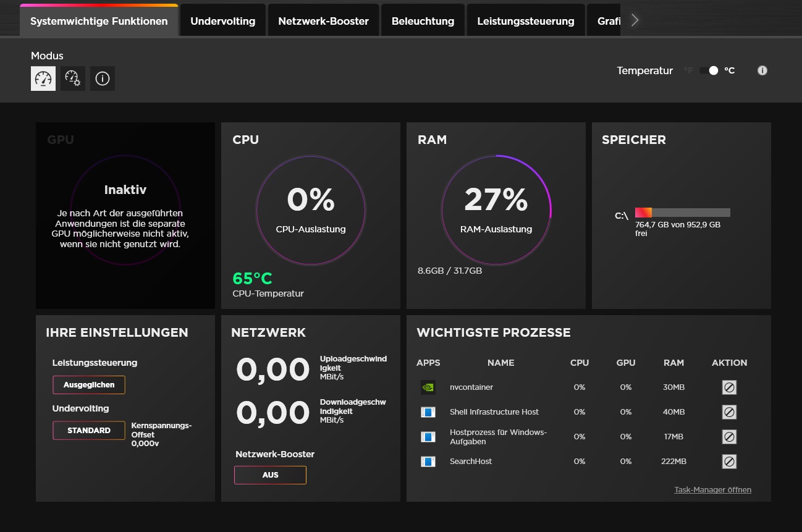Toggle the Netzwerk-Booster AUS button

point(270,475)
